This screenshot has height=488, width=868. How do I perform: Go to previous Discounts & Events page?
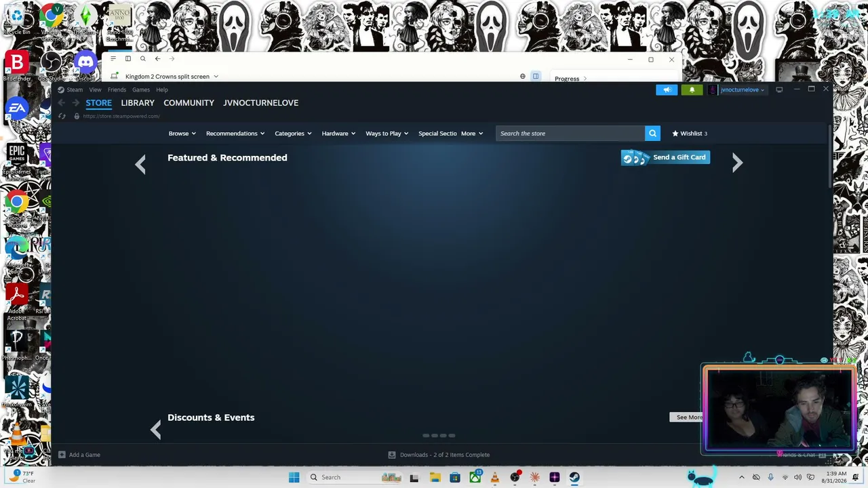click(155, 429)
